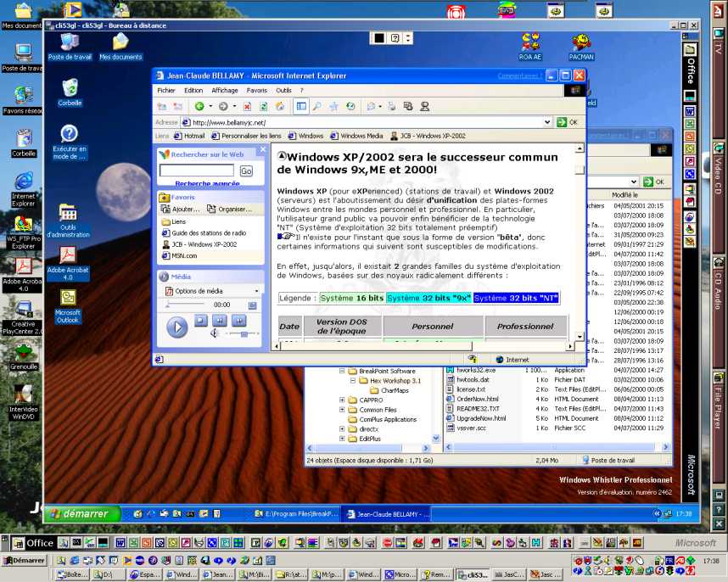Screen dimensions: 728x582
Task: Open the Affichage menu
Action: point(225,91)
